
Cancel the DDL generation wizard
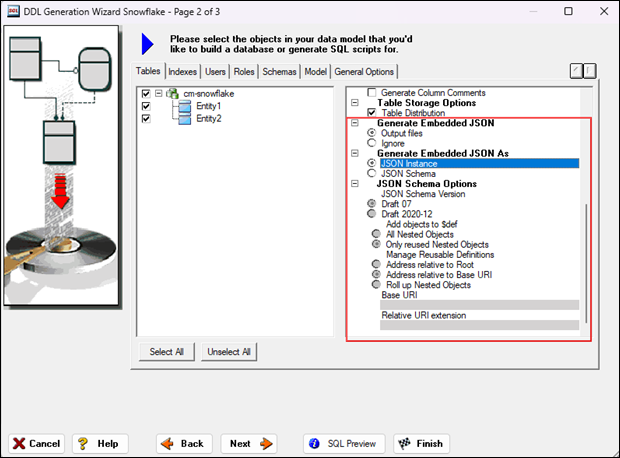pyautogui.click(x=36, y=444)
